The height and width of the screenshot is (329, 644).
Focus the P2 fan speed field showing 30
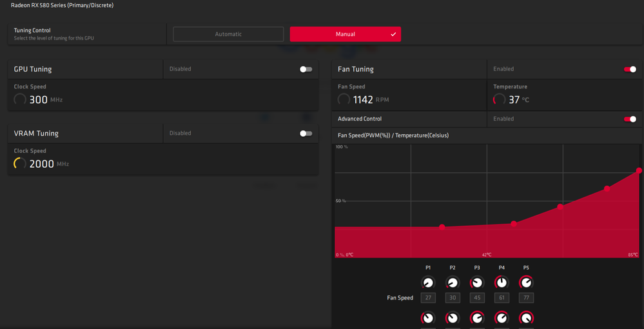453,298
